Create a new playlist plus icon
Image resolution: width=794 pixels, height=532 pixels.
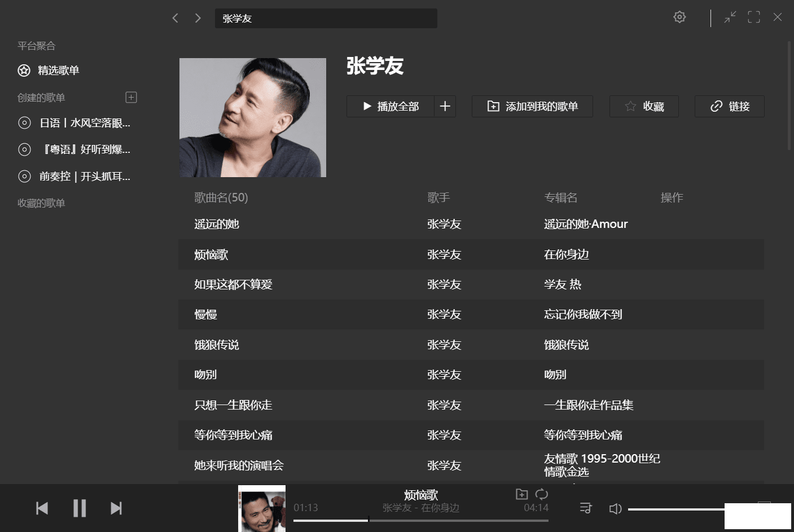(131, 97)
